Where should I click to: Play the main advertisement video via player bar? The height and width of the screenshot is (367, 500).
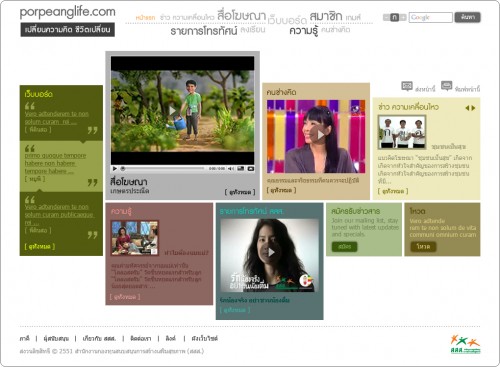point(115,169)
